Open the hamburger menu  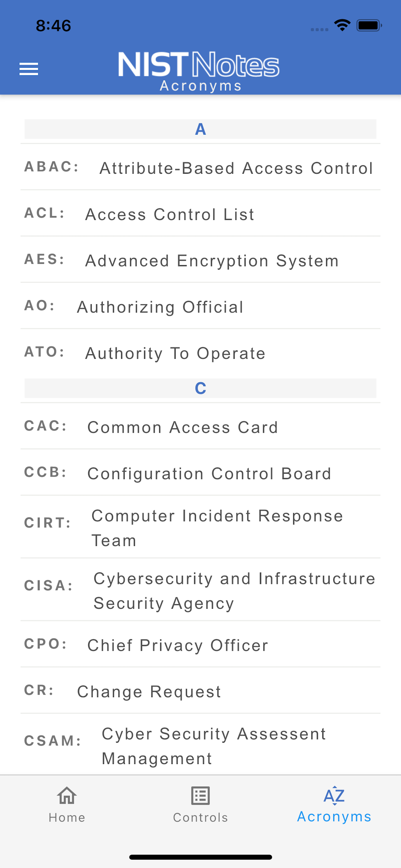pyautogui.click(x=29, y=69)
